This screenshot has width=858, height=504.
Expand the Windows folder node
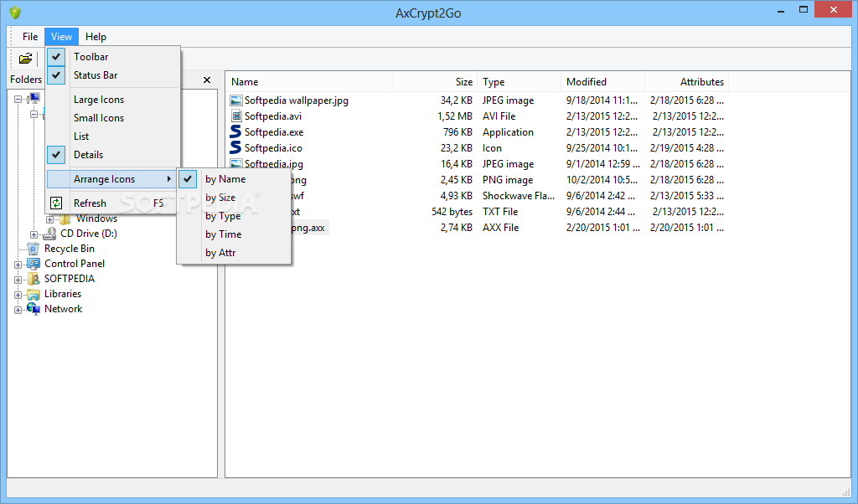pyautogui.click(x=49, y=219)
